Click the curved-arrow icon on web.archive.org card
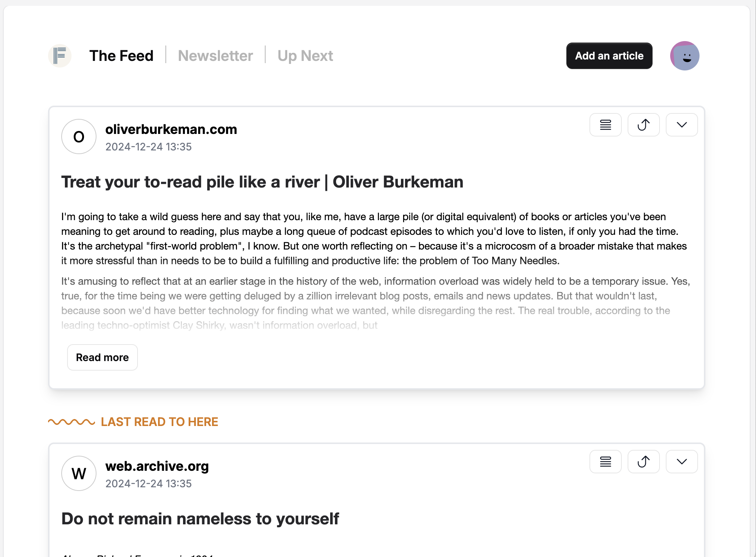This screenshot has height=557, width=756. coord(643,462)
